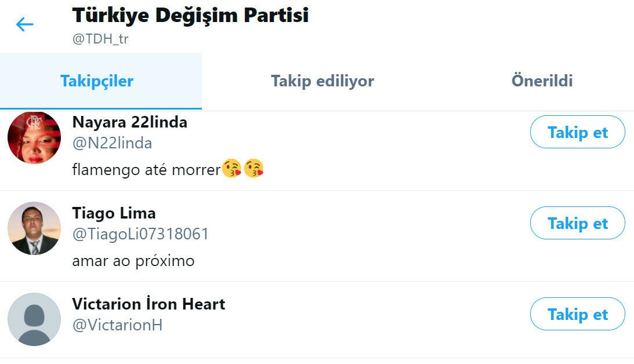The width and height of the screenshot is (634, 364).
Task: Open the Önerildi tab
Action: click(x=542, y=81)
